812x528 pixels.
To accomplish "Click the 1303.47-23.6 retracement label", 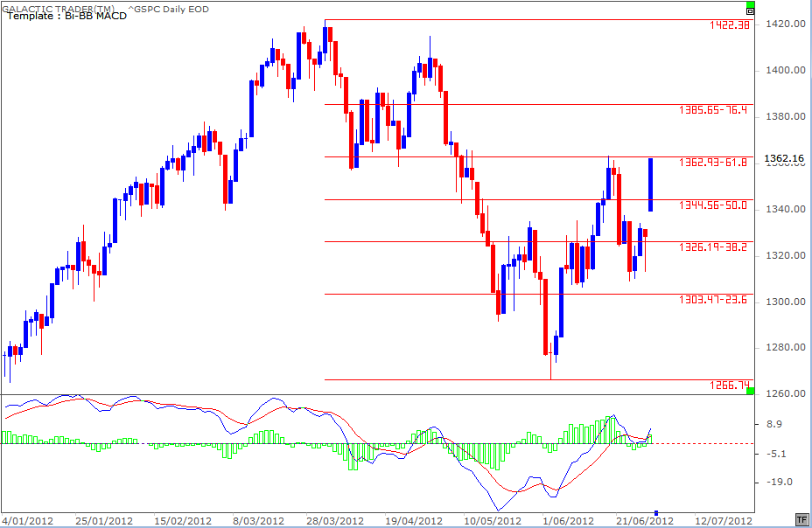I will pos(713,300).
